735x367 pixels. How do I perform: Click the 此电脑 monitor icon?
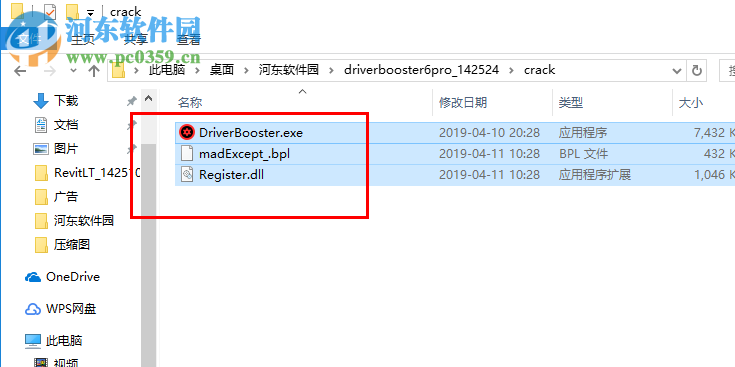33,340
